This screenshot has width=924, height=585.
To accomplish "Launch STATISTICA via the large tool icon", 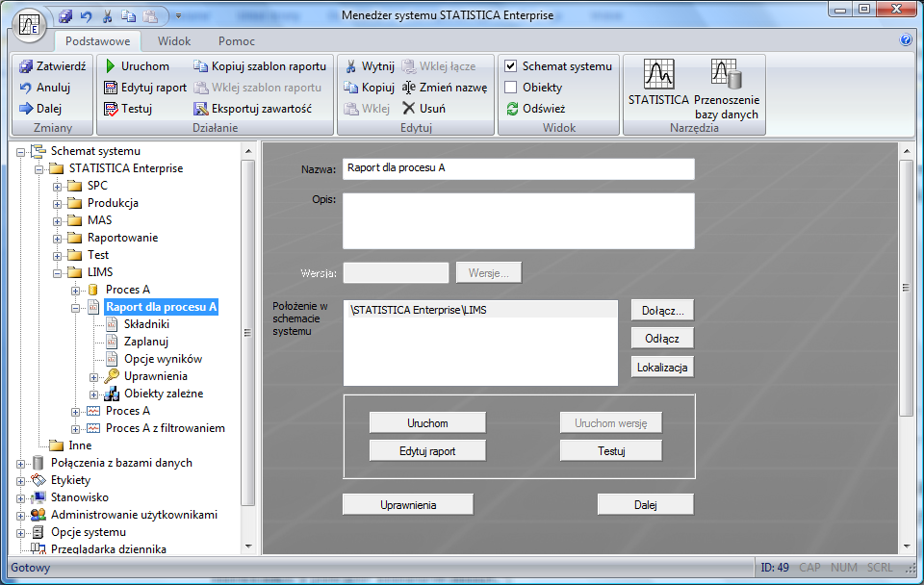I will pyautogui.click(x=658, y=74).
